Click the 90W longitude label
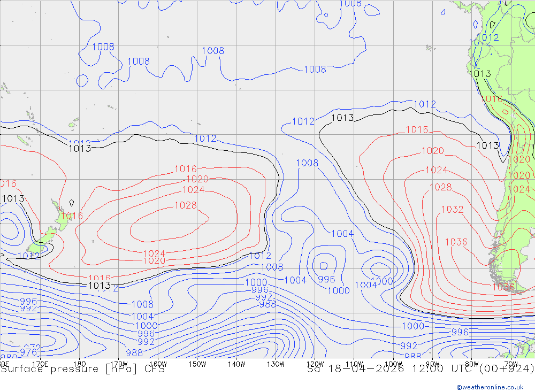Viewport: 535px width, 392px height. click(433, 364)
